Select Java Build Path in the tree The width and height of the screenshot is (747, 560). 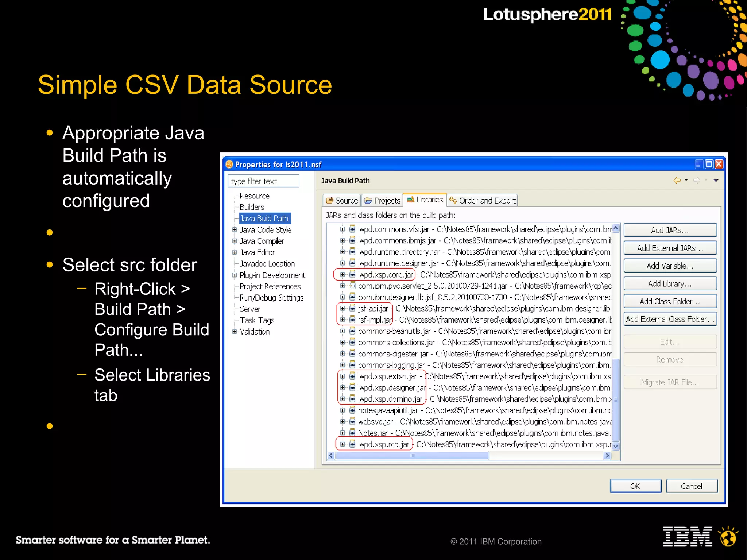point(264,219)
